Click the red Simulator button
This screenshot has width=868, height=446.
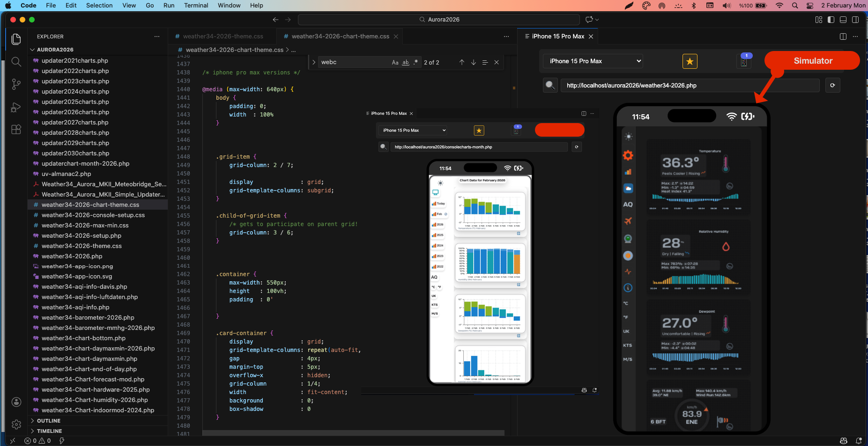812,61
